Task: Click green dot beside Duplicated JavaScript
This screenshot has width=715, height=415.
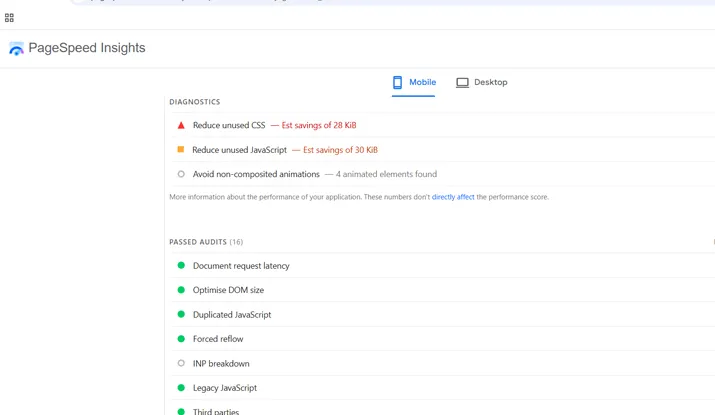Action: click(x=181, y=314)
